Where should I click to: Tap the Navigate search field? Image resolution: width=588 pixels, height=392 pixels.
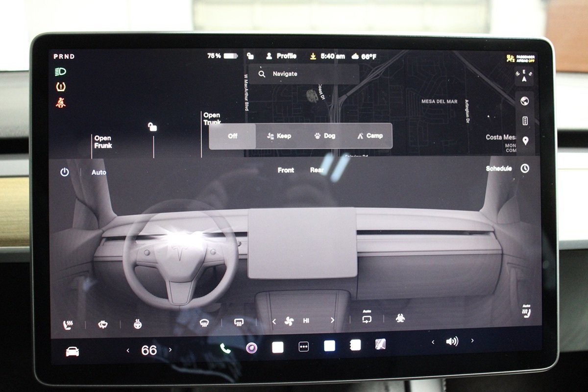pos(304,74)
